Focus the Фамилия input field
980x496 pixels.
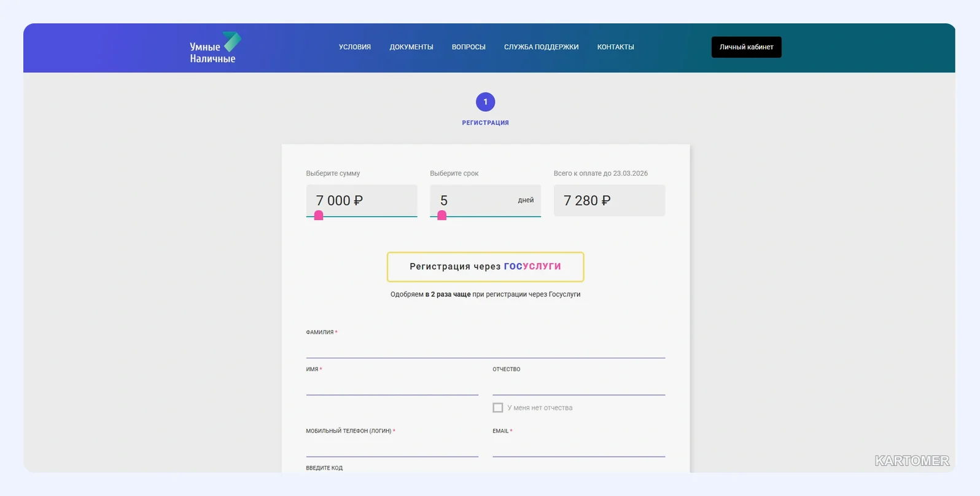coord(485,348)
